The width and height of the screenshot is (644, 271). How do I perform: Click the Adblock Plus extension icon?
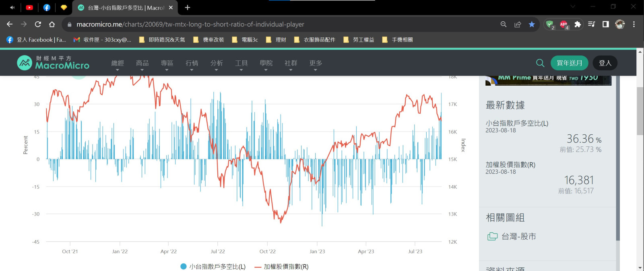click(x=563, y=25)
